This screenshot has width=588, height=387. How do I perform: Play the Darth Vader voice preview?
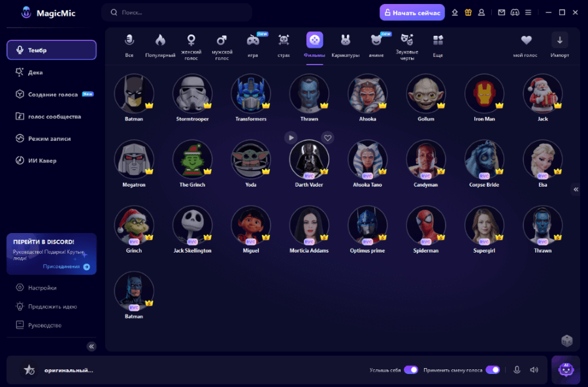pyautogui.click(x=291, y=138)
